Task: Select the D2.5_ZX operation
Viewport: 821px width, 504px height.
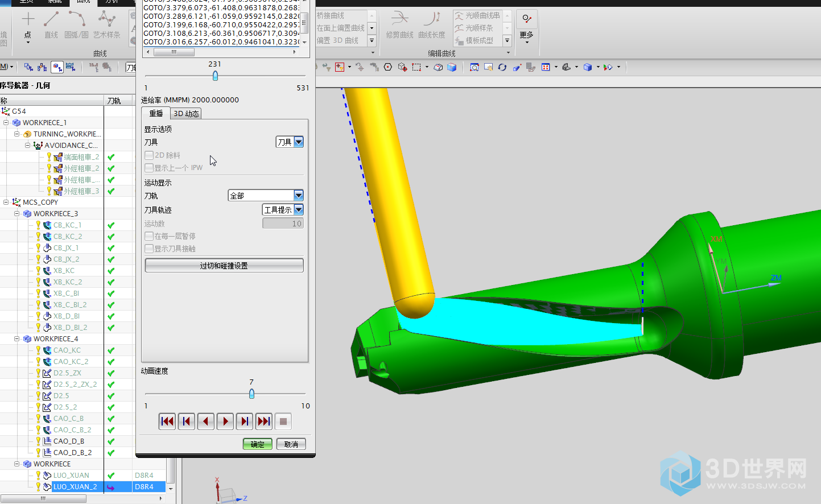Action: tap(67, 373)
